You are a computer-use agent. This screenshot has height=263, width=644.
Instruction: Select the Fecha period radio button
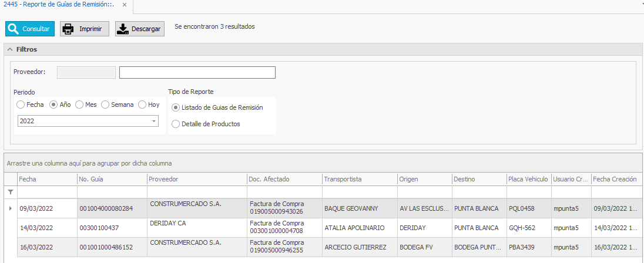[21, 104]
